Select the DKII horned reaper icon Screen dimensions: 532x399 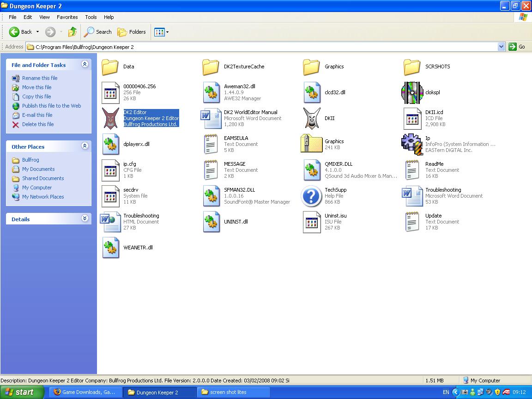(312, 118)
